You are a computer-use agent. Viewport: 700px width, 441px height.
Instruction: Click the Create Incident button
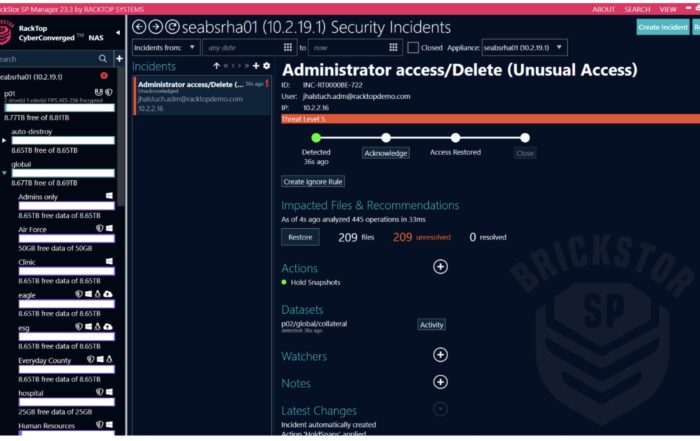tap(663, 27)
